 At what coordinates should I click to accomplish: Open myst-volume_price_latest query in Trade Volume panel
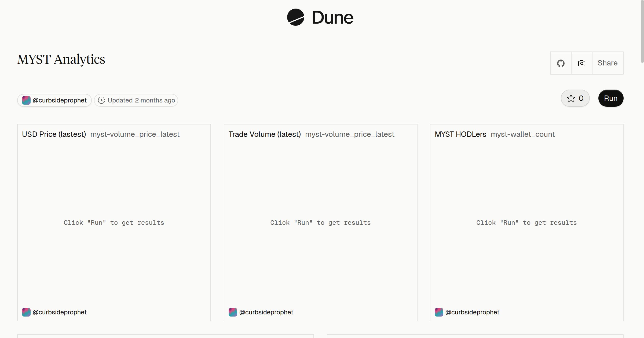tap(350, 134)
